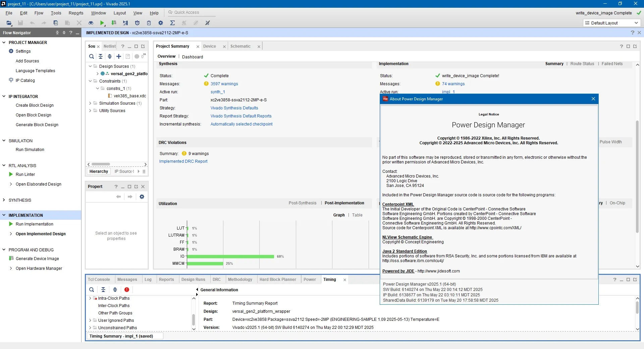
Task: Switch to the Device tab
Action: click(x=210, y=46)
